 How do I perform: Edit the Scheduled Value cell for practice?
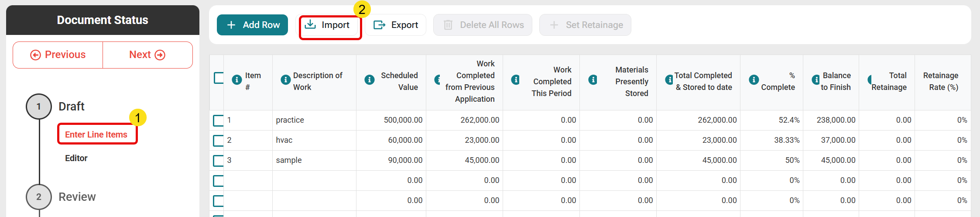click(391, 120)
